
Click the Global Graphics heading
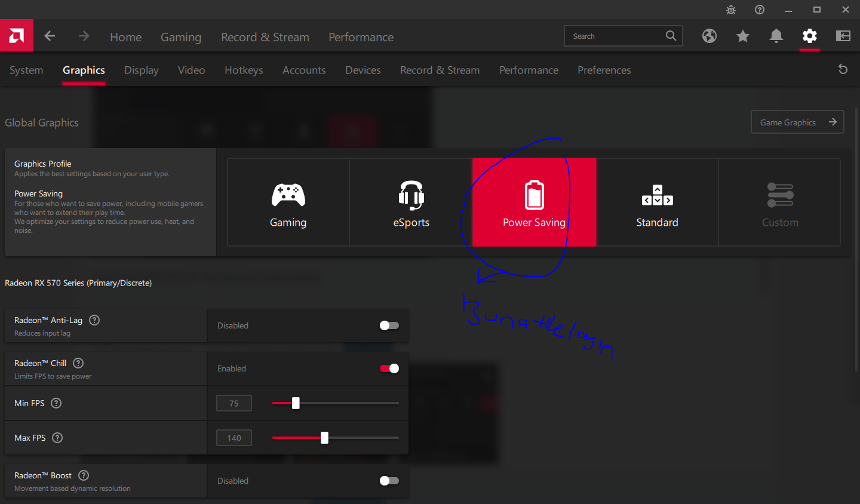tap(42, 122)
